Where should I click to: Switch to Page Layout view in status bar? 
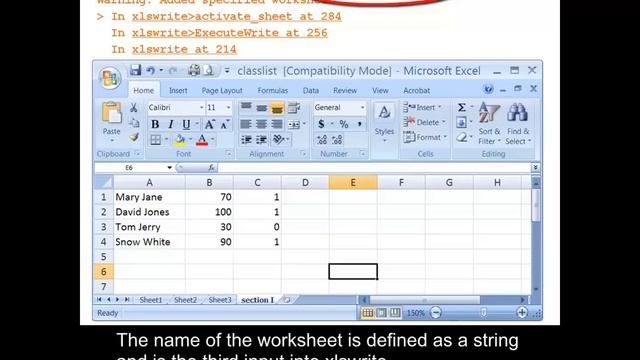click(x=381, y=313)
